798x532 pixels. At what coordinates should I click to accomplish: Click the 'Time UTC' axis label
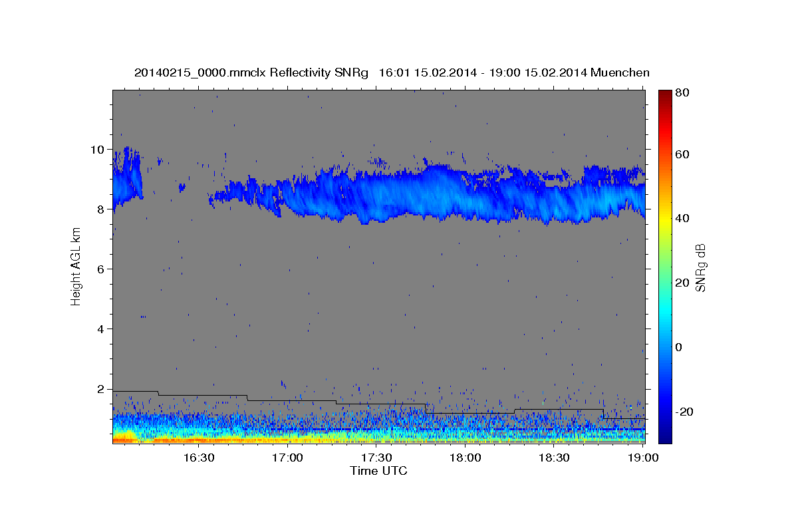coord(378,471)
